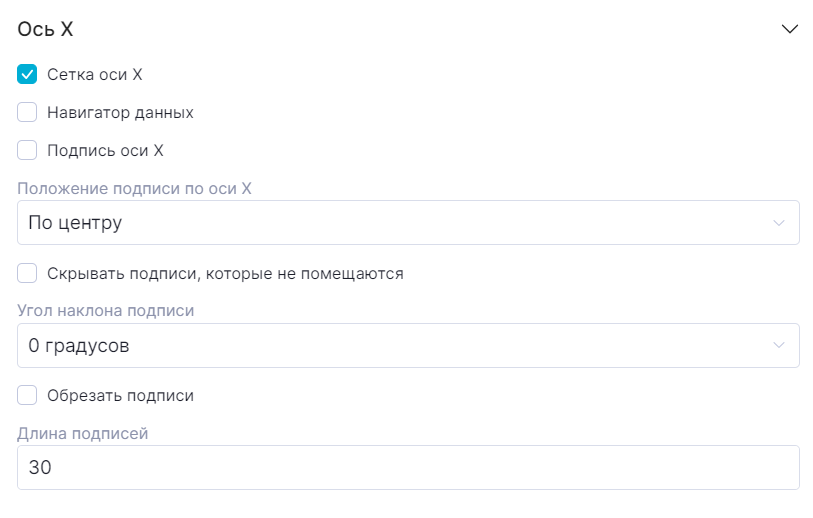Click the Сетка оси X label text
Viewport: 813px width, 518px height.
coord(95,75)
